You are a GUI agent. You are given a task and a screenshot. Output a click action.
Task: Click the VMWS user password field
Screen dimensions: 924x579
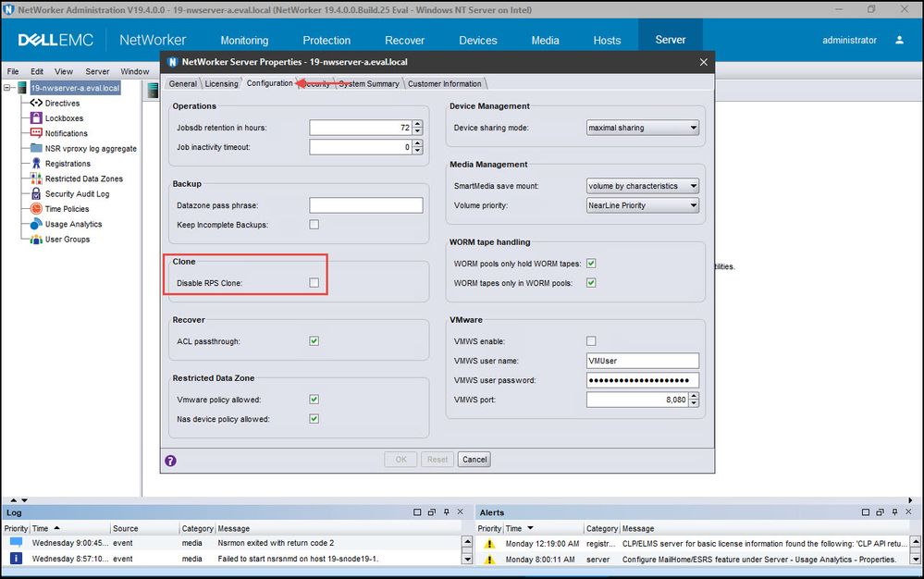pyautogui.click(x=643, y=380)
